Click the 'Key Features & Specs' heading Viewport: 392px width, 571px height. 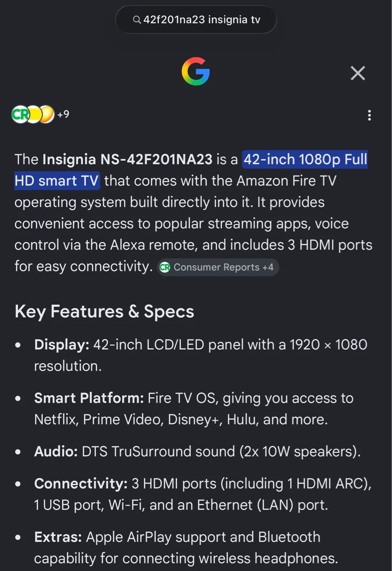pyautogui.click(x=105, y=312)
